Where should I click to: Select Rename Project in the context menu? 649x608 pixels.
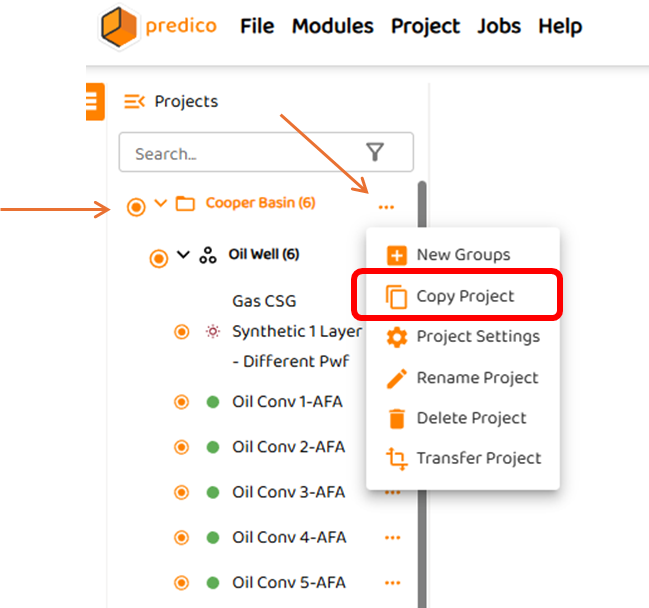tap(477, 378)
